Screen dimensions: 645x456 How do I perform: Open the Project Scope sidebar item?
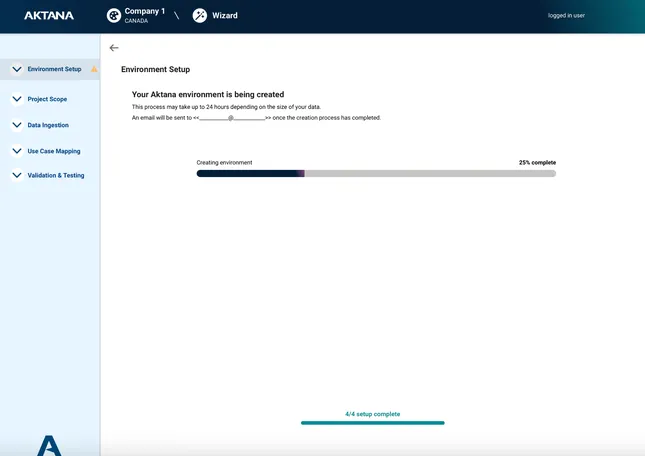click(x=47, y=99)
